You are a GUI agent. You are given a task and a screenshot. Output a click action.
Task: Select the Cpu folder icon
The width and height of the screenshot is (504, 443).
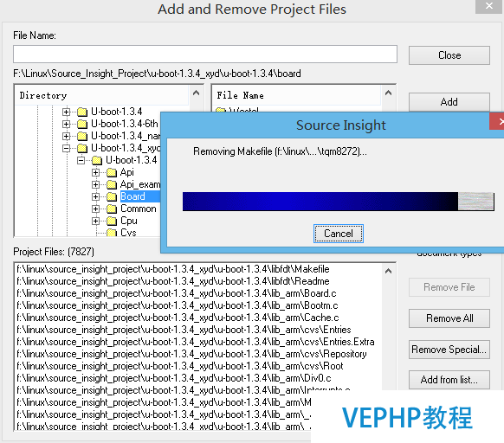[x=112, y=221]
